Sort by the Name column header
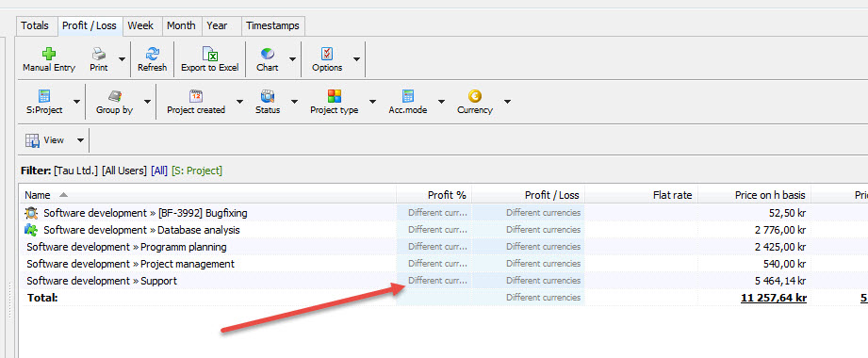 pyautogui.click(x=207, y=195)
